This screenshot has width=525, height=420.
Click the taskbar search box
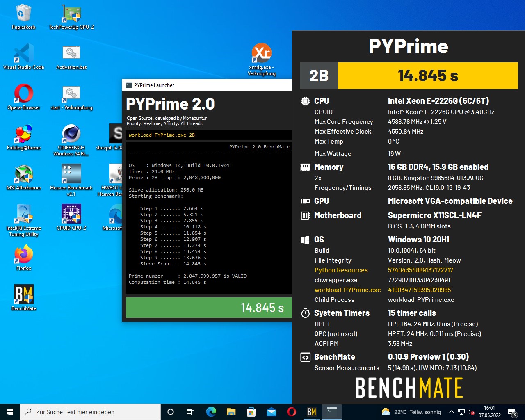90,412
